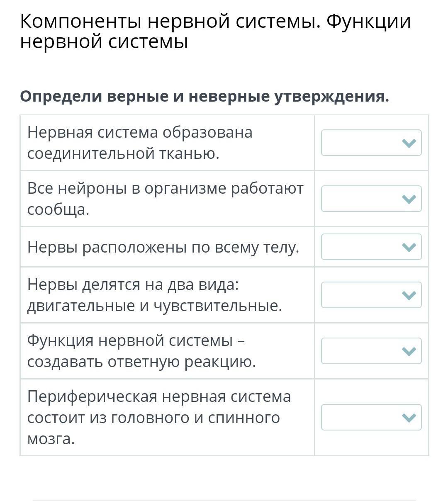Select the statement 'Функция нервной системы – создавать ответную реакцию'
448x501 pixels.
click(141, 351)
